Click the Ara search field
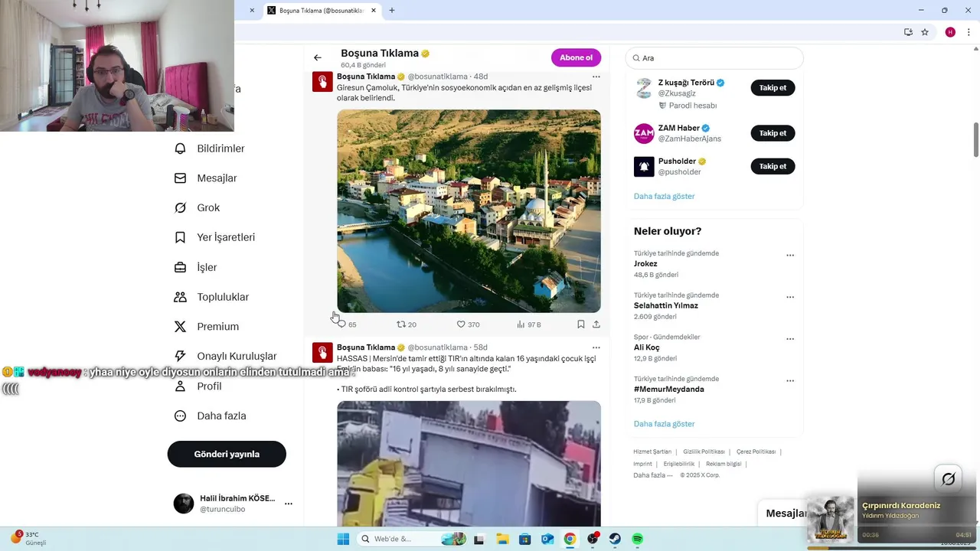Viewport: 980px width, 551px height. (x=714, y=58)
